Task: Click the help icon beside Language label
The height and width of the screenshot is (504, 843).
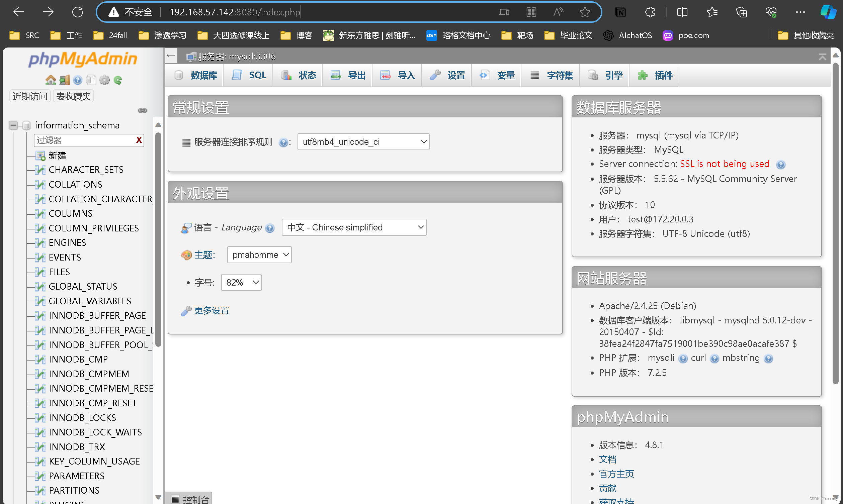Action: [x=270, y=228]
